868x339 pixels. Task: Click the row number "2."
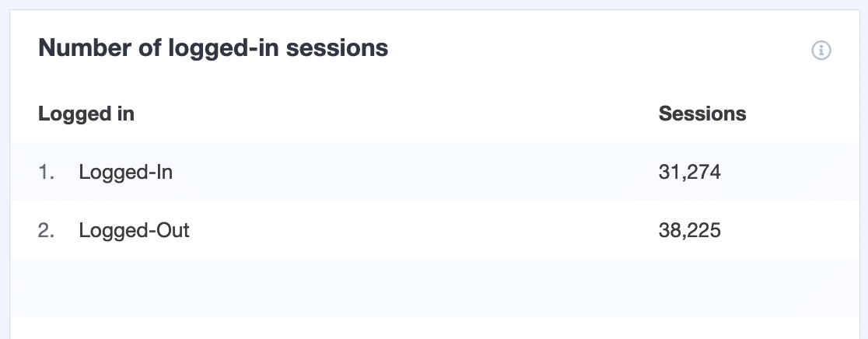coord(47,230)
